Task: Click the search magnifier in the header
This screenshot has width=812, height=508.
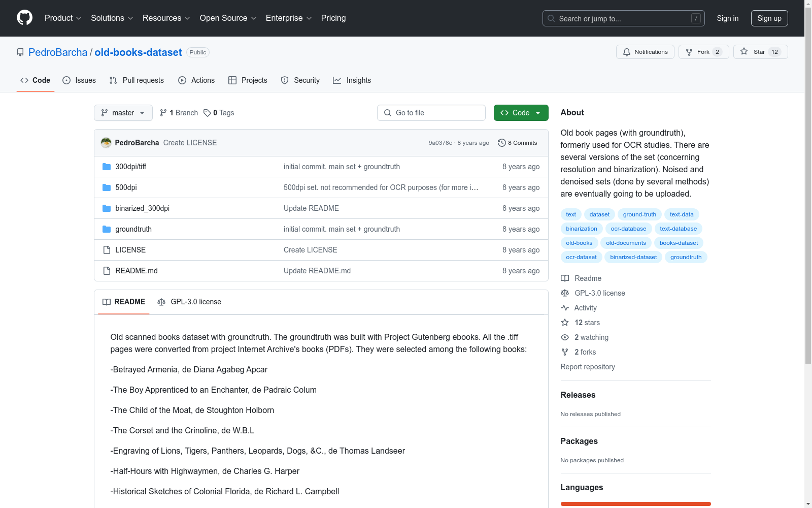Action: (x=551, y=18)
